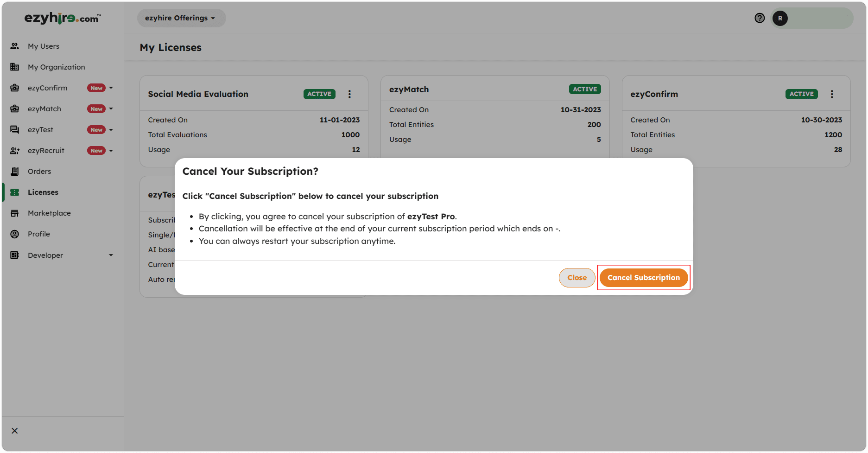Click the My Licenses page heading

(x=171, y=48)
